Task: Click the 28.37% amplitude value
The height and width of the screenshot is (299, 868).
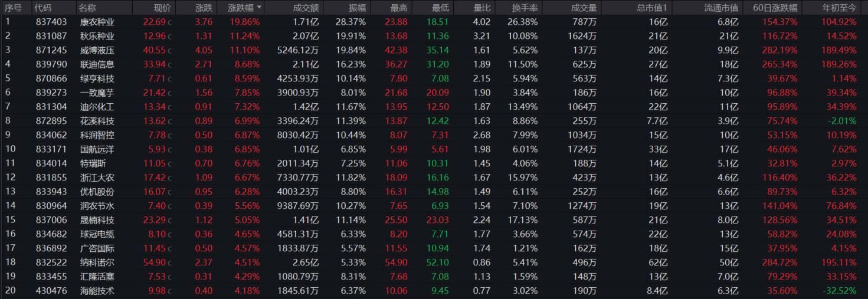Action: click(351, 22)
